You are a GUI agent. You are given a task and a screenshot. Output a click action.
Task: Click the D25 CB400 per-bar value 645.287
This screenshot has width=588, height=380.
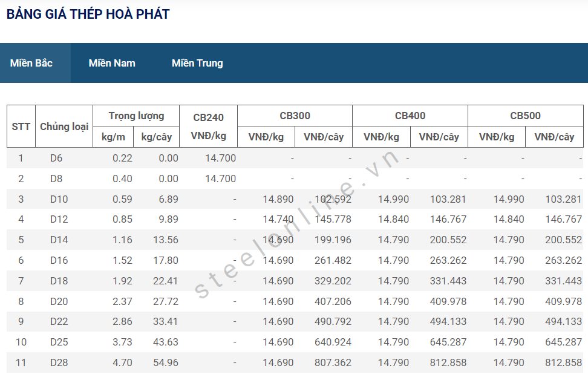(448, 342)
